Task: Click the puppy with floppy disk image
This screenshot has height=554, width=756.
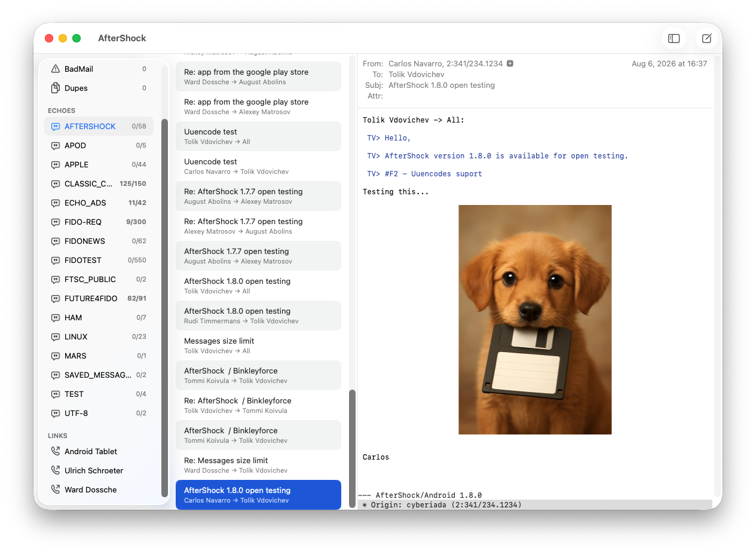Action: (535, 320)
